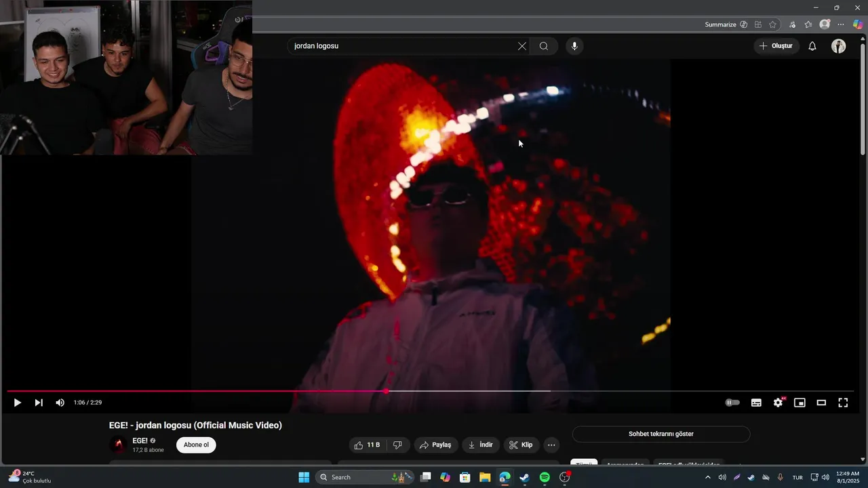This screenshot has height=488, width=868.
Task: Show hidden system tray icons chevron
Action: [708, 477]
